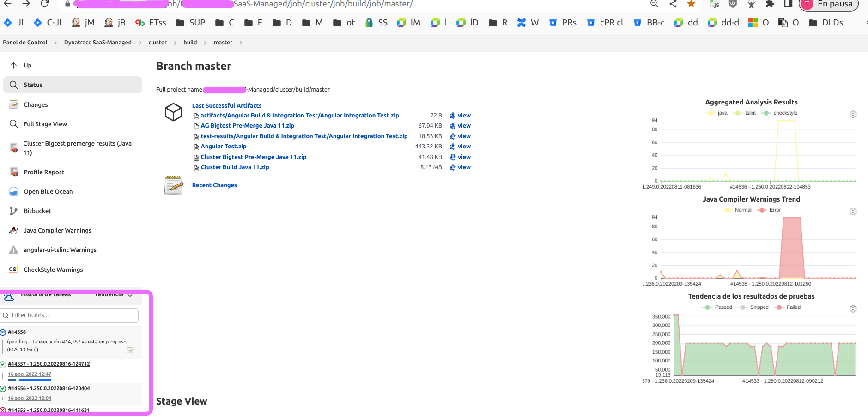This screenshot has width=868, height=417.
Task: Open the Aggregated Analysis Results gear settings
Action: point(853,114)
